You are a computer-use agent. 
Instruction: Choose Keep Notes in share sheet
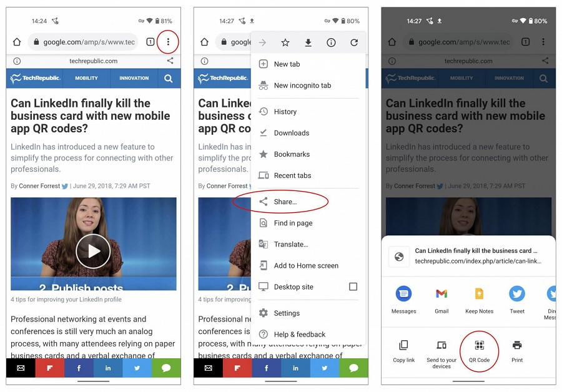pos(479,300)
